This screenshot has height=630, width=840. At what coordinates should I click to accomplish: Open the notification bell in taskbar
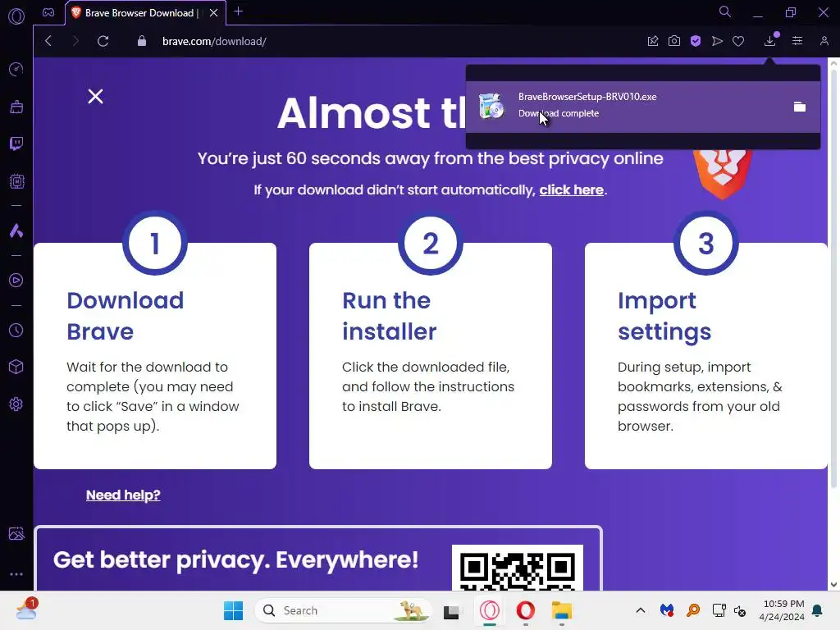(x=817, y=610)
